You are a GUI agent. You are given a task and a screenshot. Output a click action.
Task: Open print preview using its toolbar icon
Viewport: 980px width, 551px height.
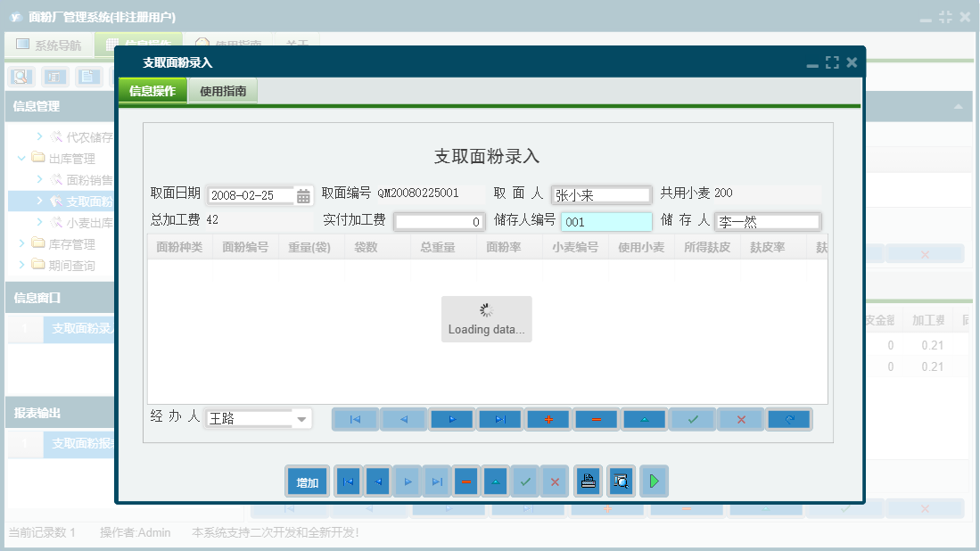tap(620, 481)
